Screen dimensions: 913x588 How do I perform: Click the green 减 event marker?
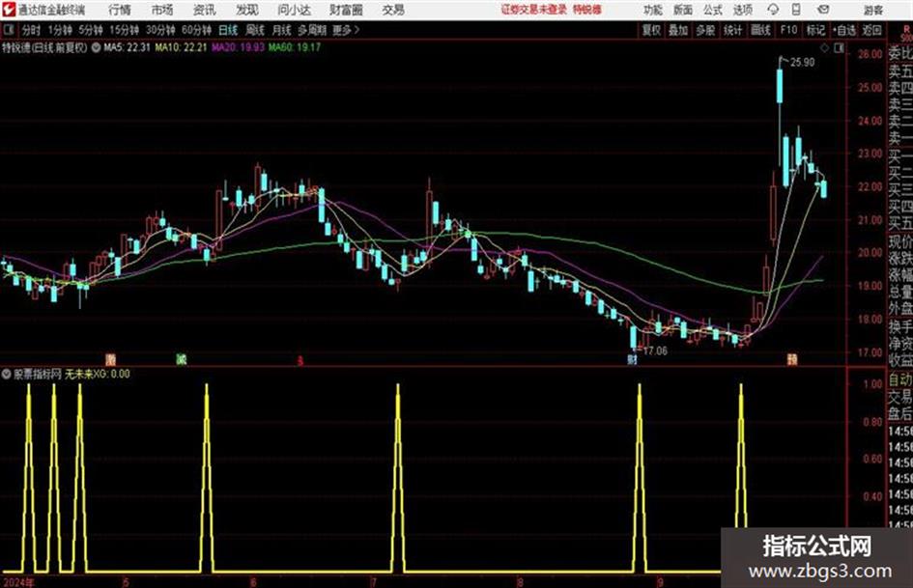[x=182, y=359]
